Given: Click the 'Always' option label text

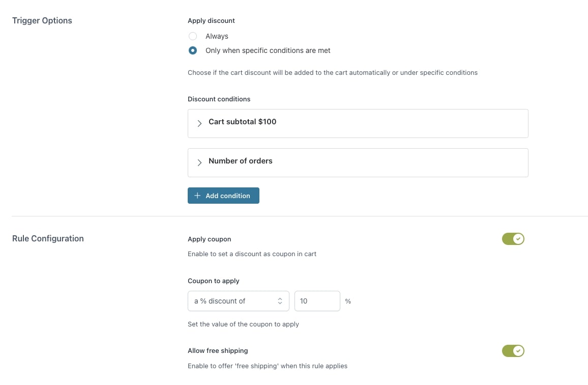Looking at the screenshot, I should pyautogui.click(x=217, y=36).
